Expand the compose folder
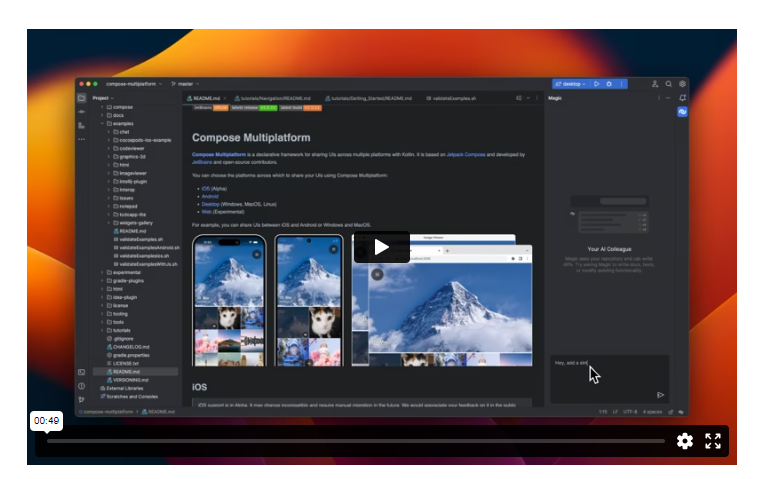The width and height of the screenshot is (766, 479). pos(102,107)
